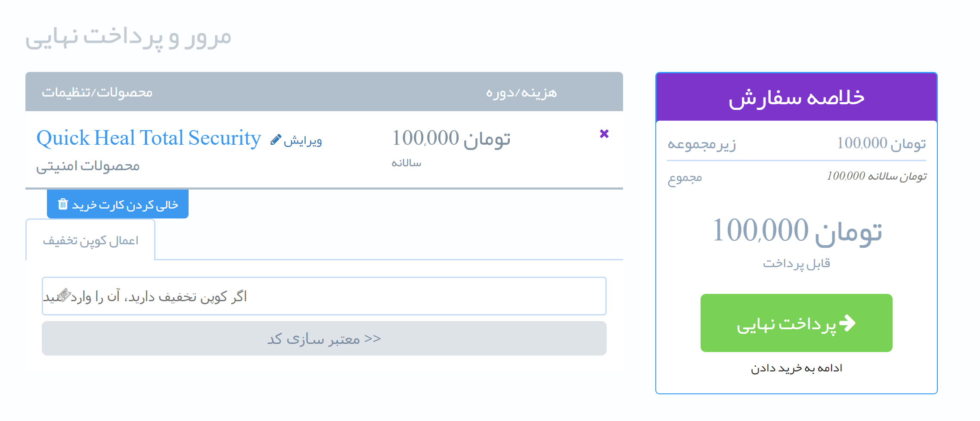Open the Quick Heal Total Security link
980x421 pixels.
tap(149, 138)
